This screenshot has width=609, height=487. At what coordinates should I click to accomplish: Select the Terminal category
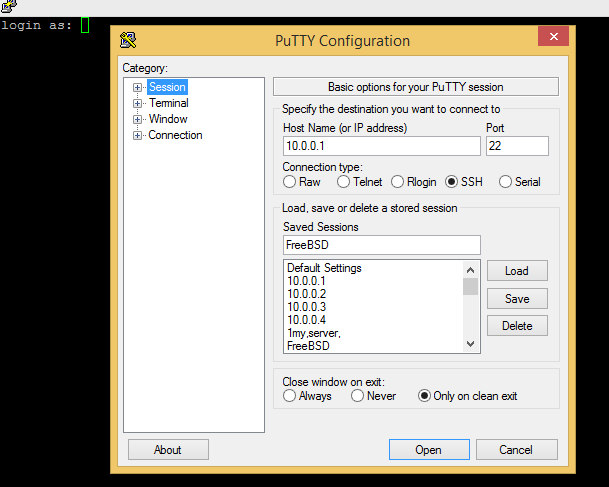tap(169, 103)
